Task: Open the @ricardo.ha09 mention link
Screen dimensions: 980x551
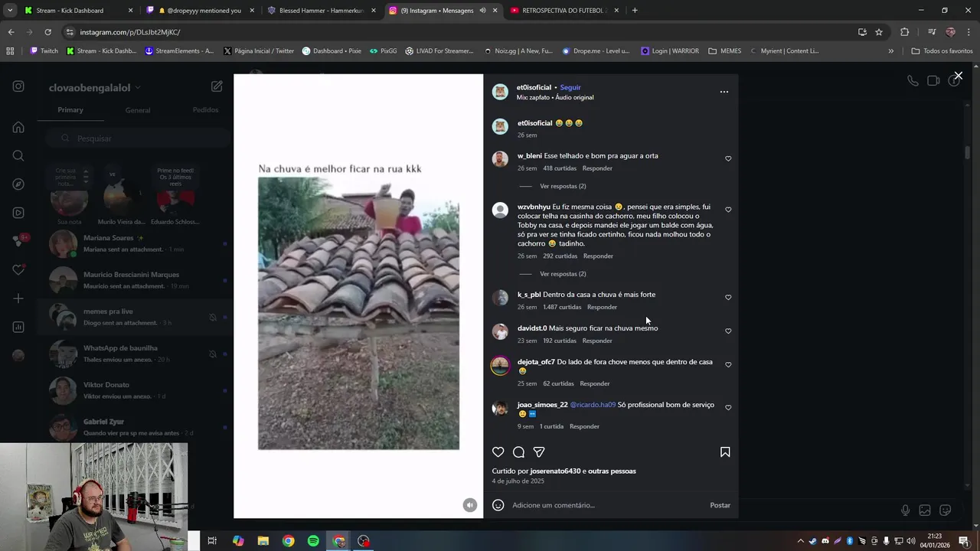Action: click(x=593, y=405)
